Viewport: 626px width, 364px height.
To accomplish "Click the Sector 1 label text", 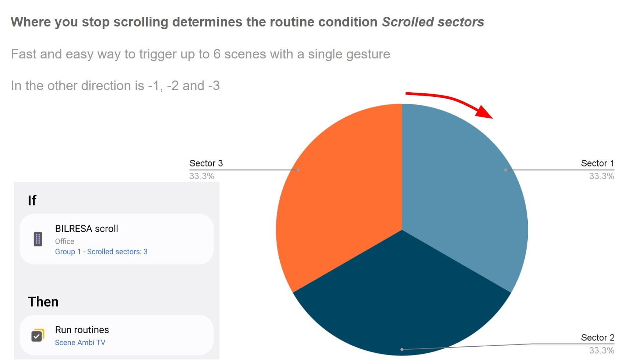I will (597, 163).
